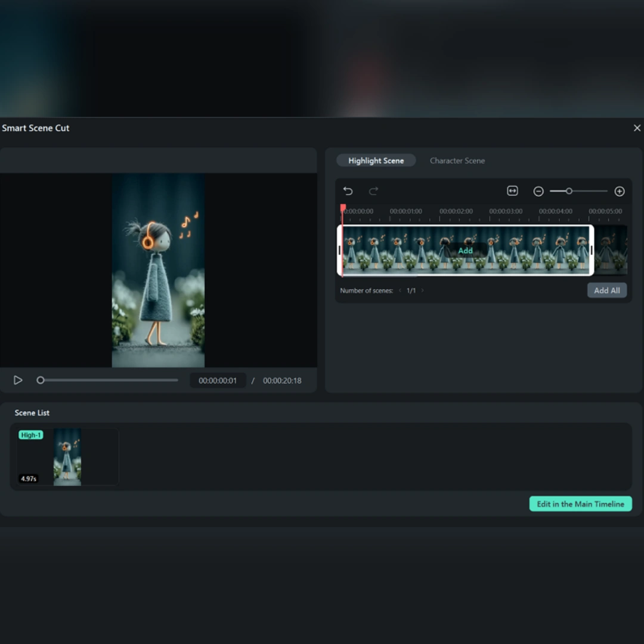The width and height of the screenshot is (644, 644).
Task: Click Add on the highlighted clip
Action: [x=465, y=250]
